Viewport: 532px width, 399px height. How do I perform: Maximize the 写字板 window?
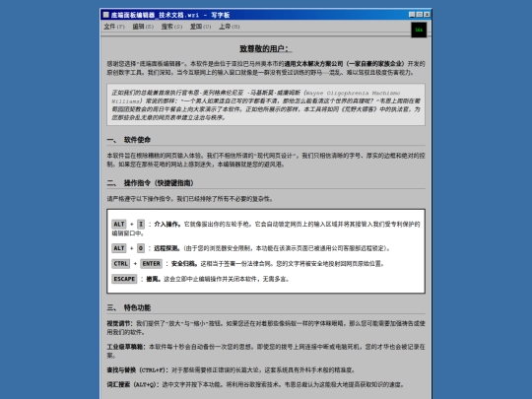[420, 15]
